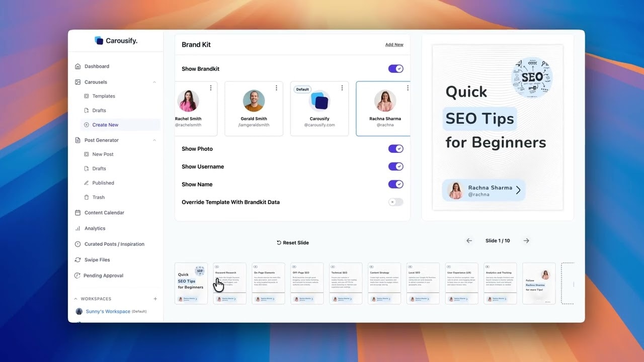644x362 pixels.
Task: Turn off the Show Photo toggle
Action: (395, 149)
